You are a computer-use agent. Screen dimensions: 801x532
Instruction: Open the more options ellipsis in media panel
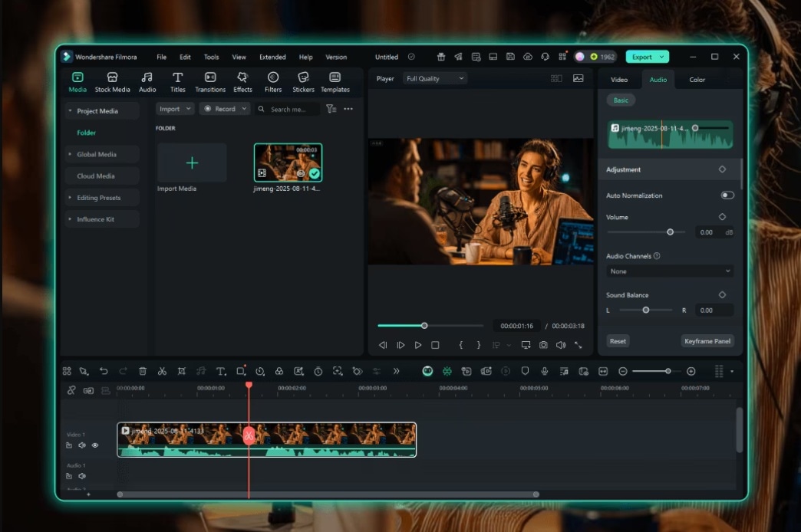click(x=348, y=109)
